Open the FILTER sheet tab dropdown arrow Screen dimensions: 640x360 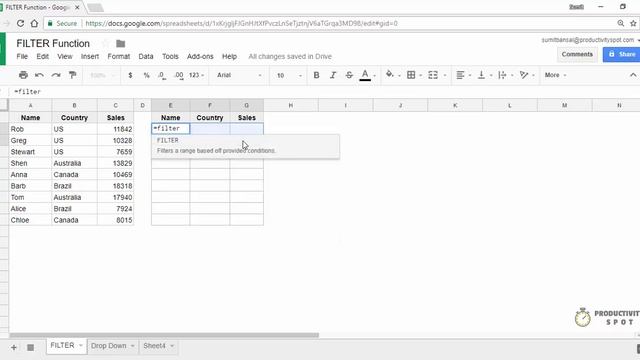pos(81,346)
